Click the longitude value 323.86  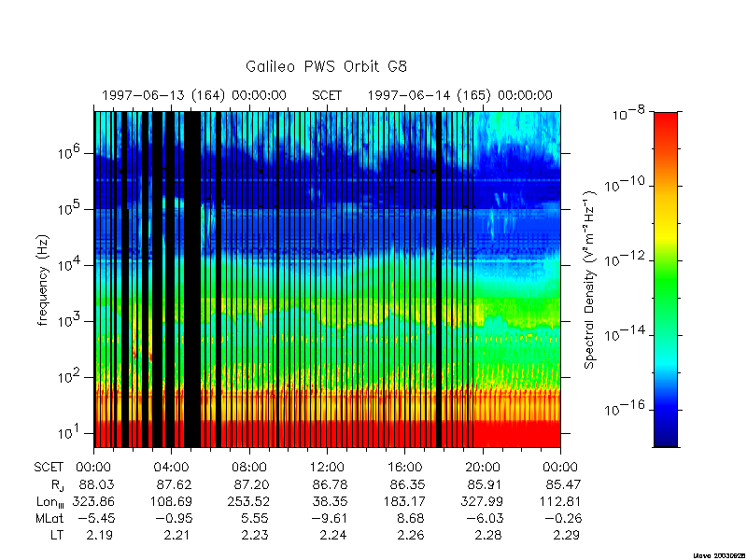(x=93, y=501)
